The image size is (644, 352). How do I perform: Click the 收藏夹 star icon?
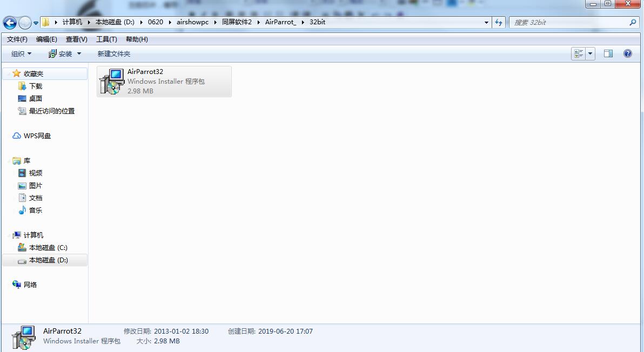pos(16,73)
